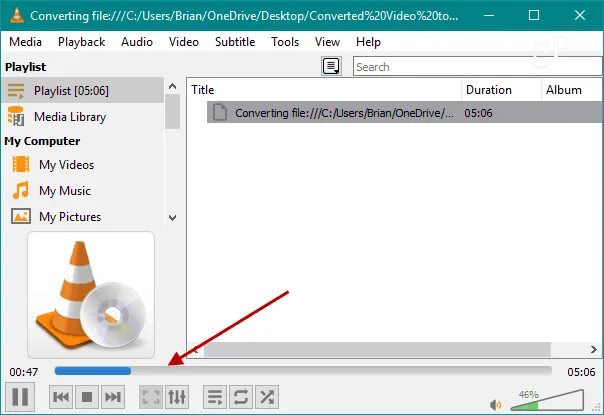Open My Videos in sidebar

(x=83, y=165)
